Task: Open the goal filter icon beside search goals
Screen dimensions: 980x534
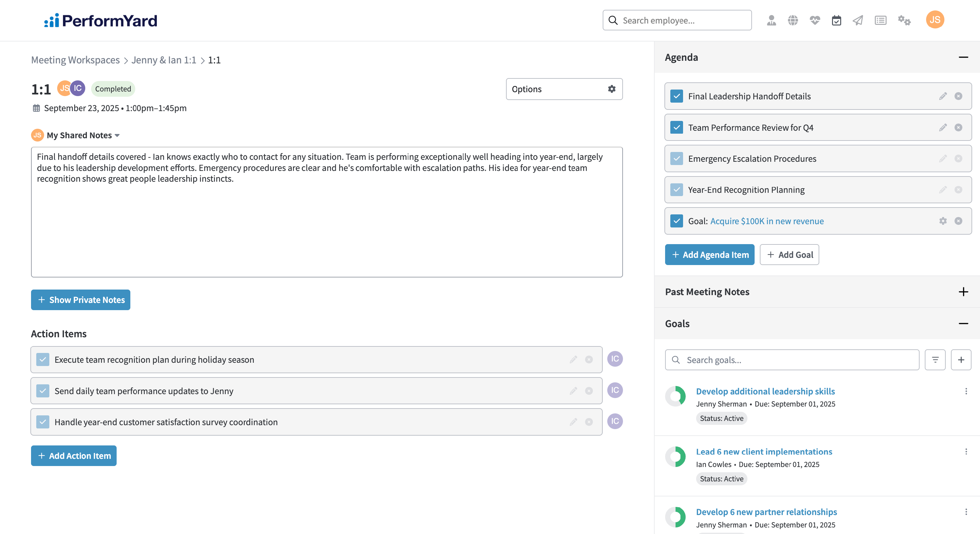Action: click(935, 360)
